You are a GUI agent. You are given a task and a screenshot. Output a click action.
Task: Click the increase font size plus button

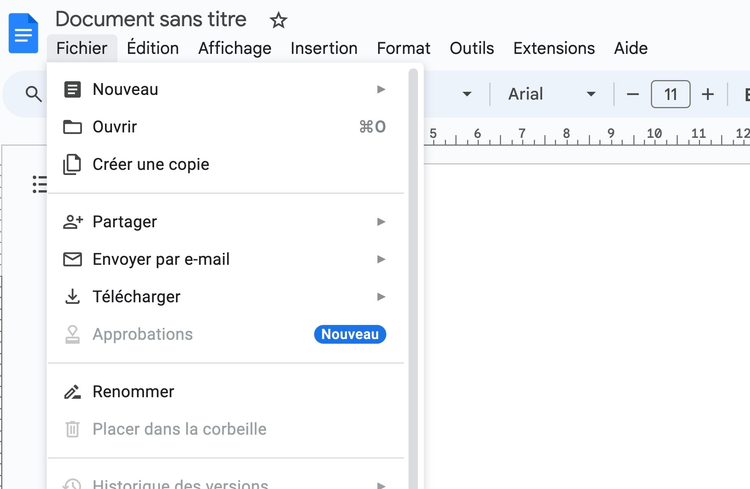[x=708, y=95]
